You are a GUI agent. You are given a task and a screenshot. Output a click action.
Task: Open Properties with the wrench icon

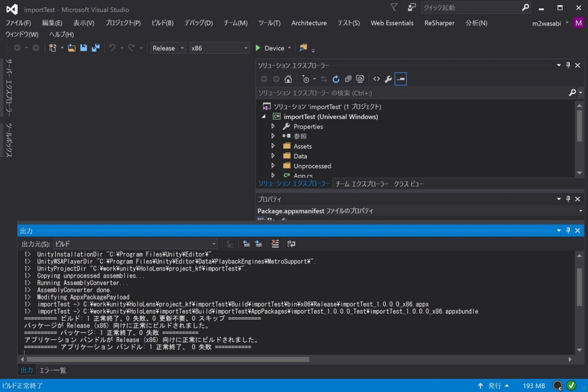pos(389,79)
